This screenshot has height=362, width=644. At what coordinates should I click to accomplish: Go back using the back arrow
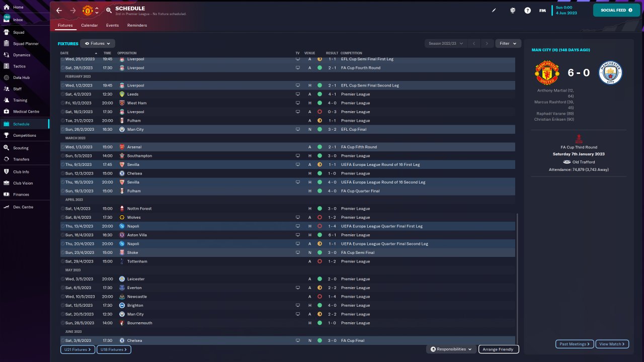(x=59, y=11)
